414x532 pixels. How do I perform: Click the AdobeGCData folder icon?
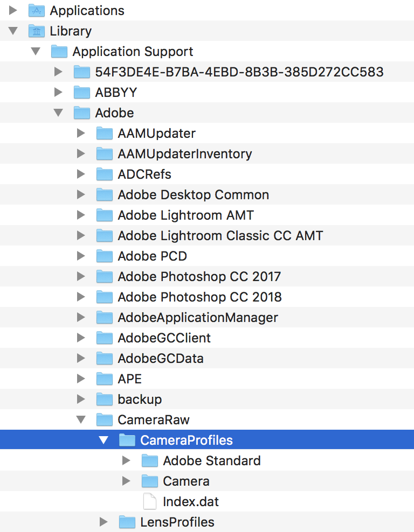click(105, 358)
